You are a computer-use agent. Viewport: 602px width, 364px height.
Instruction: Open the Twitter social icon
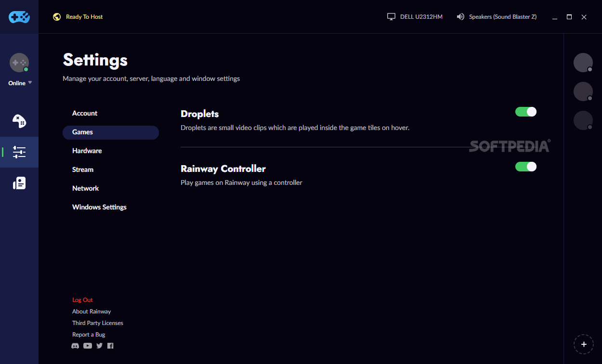click(x=100, y=346)
